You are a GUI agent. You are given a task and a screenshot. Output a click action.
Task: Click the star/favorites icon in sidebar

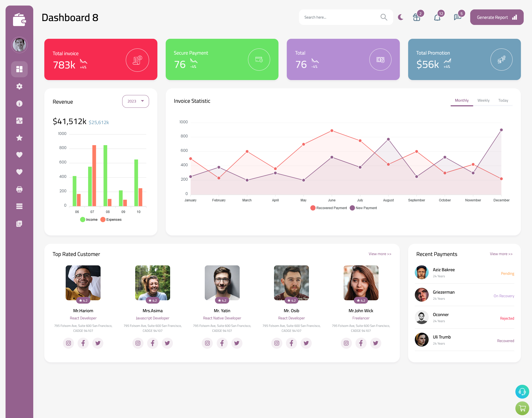19,138
